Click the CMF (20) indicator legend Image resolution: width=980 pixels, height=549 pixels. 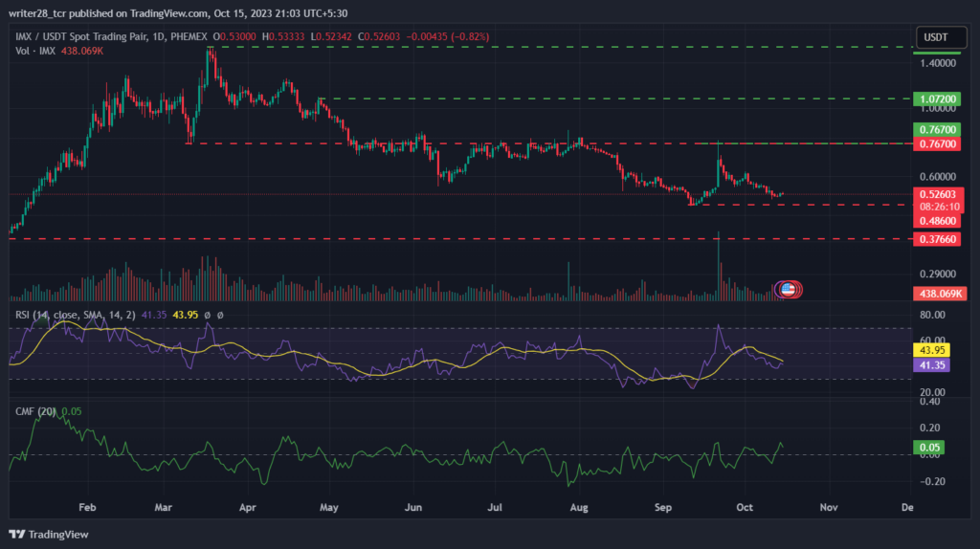click(35, 411)
